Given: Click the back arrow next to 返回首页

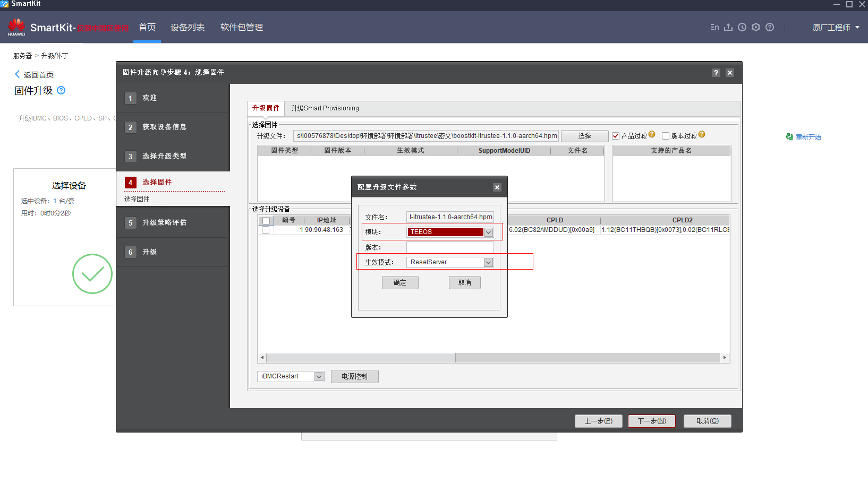Looking at the screenshot, I should (17, 74).
